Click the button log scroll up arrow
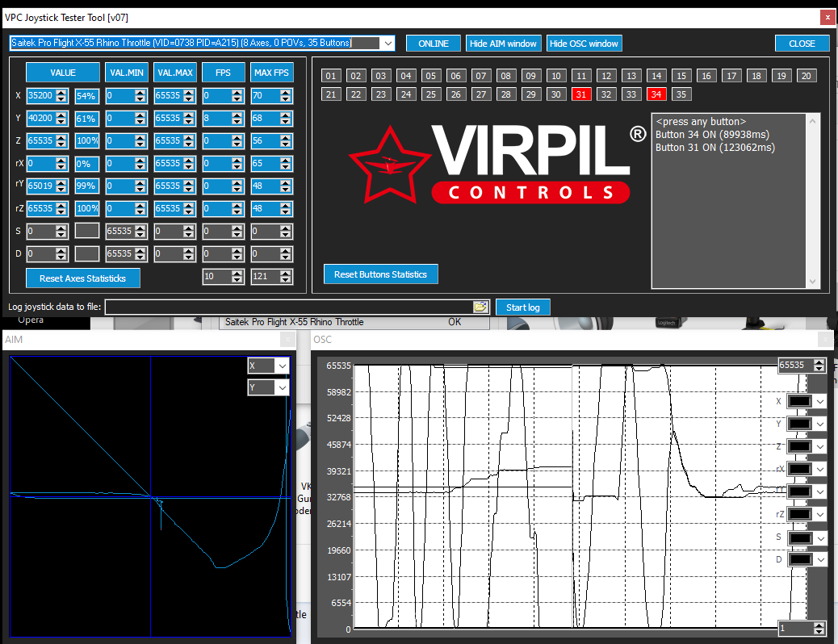838x644 pixels. click(x=812, y=121)
